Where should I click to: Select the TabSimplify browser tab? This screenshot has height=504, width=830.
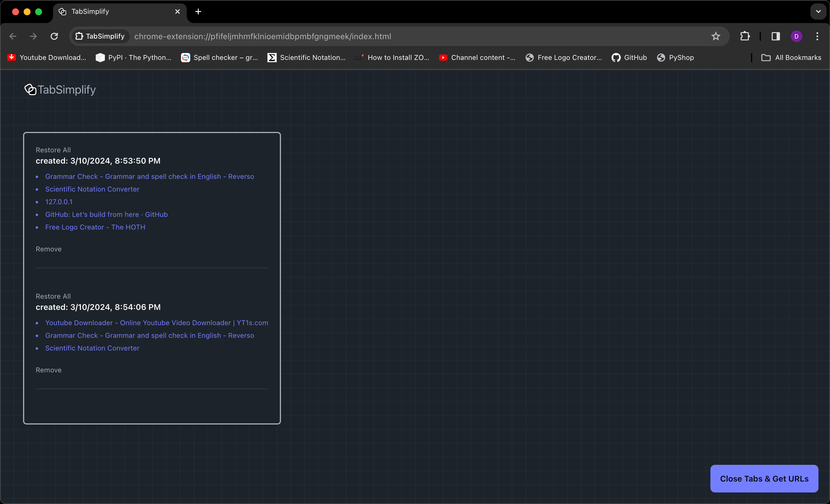(x=120, y=12)
